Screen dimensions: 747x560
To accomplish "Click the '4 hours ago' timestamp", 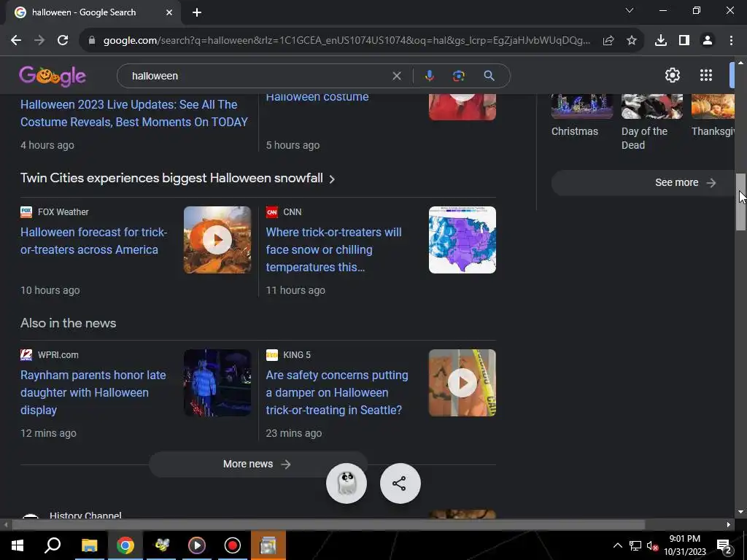I will [47, 145].
